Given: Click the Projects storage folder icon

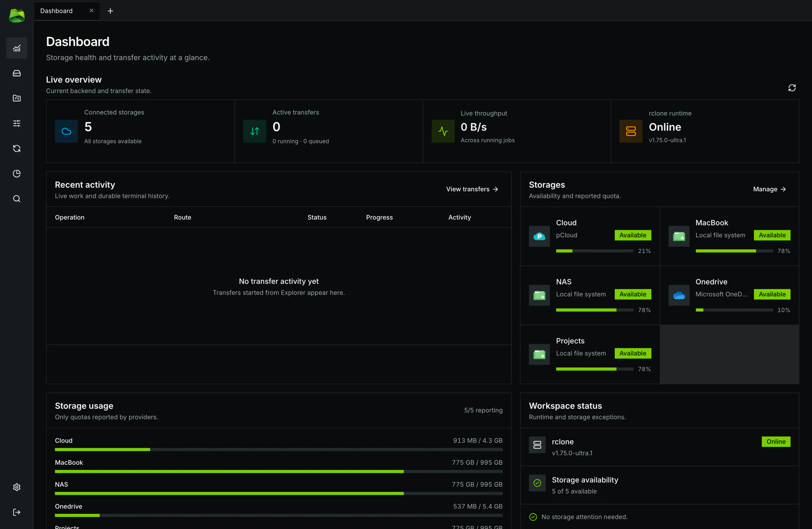Looking at the screenshot, I should [x=539, y=355].
